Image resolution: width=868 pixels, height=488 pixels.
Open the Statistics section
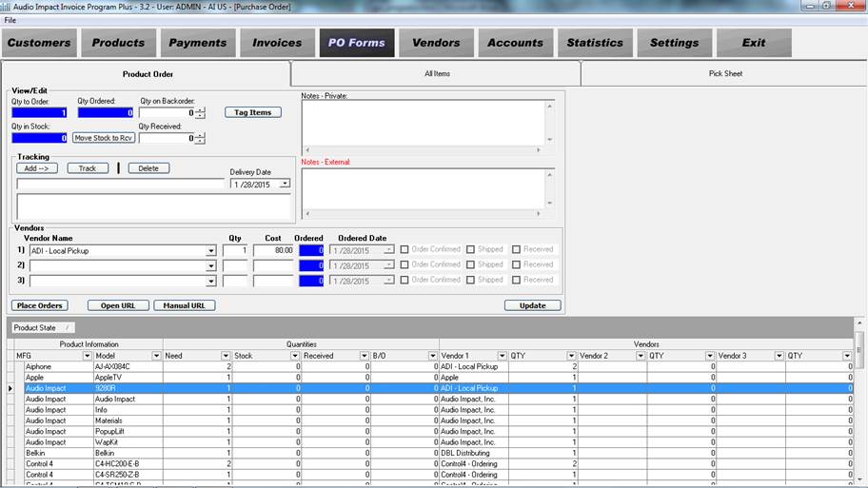[x=595, y=43]
